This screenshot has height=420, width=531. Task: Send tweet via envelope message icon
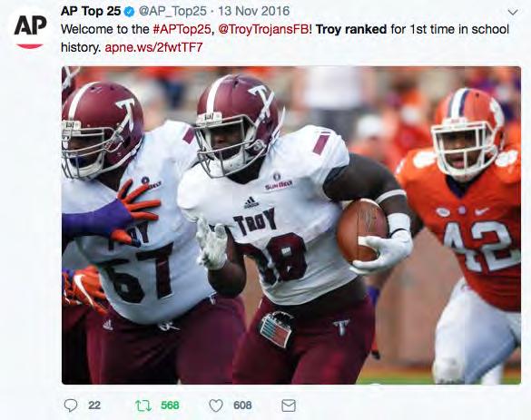point(289,405)
